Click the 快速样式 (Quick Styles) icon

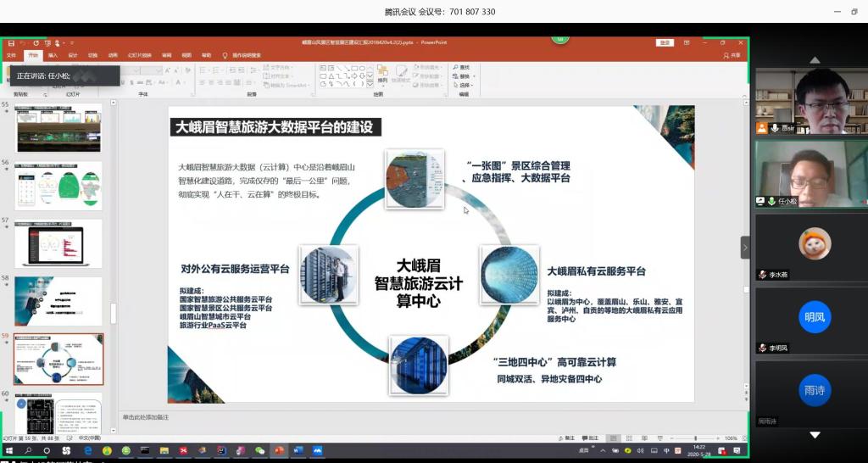click(x=401, y=75)
